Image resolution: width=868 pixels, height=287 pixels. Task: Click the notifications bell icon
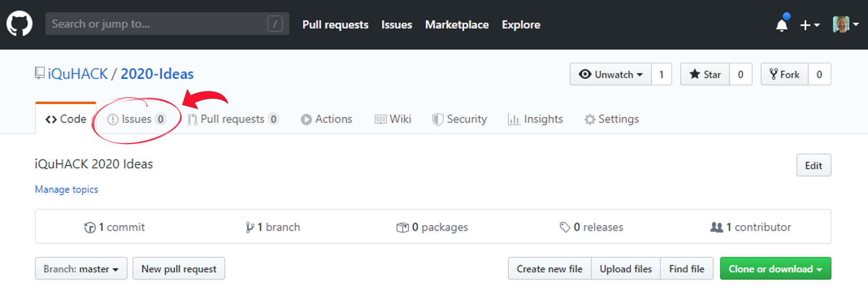(782, 24)
